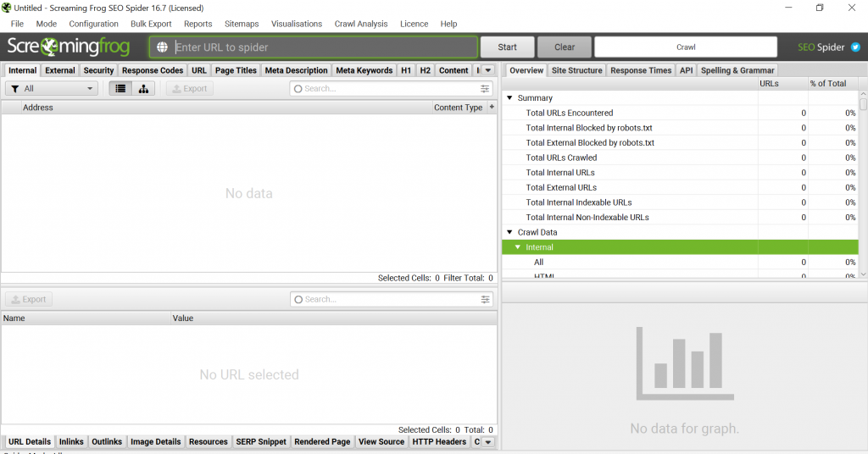Switch to the Content tab

point(453,70)
